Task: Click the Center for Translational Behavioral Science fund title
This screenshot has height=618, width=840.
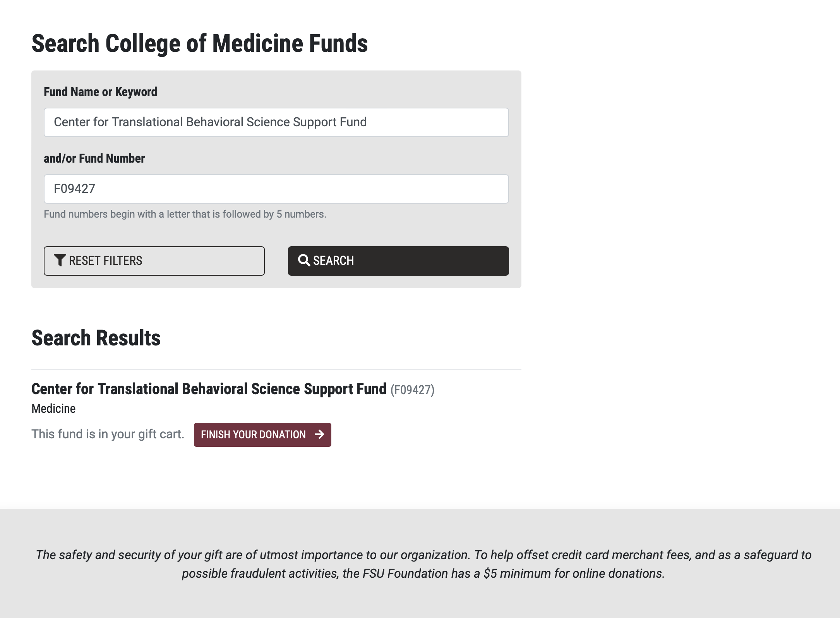Action: (x=208, y=389)
